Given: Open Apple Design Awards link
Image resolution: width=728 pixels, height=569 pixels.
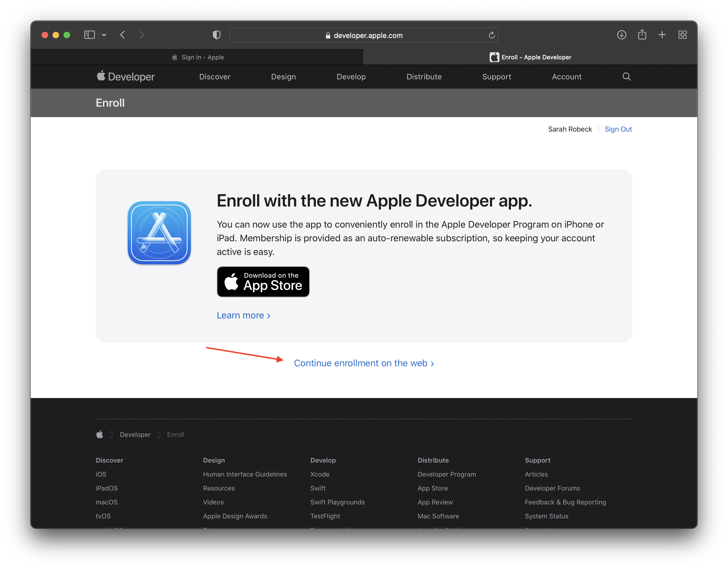Looking at the screenshot, I should point(235,516).
